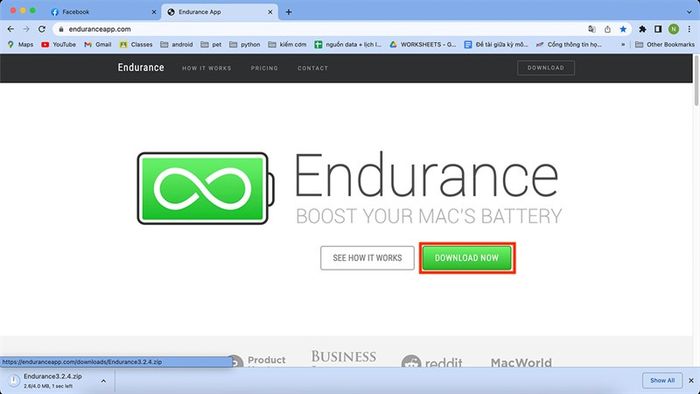
Task: Open HOW IT WORKS in site nav
Action: pyautogui.click(x=207, y=68)
